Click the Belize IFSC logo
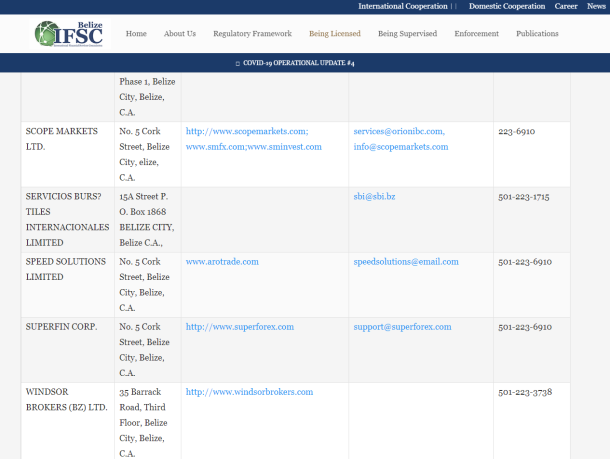 70,33
